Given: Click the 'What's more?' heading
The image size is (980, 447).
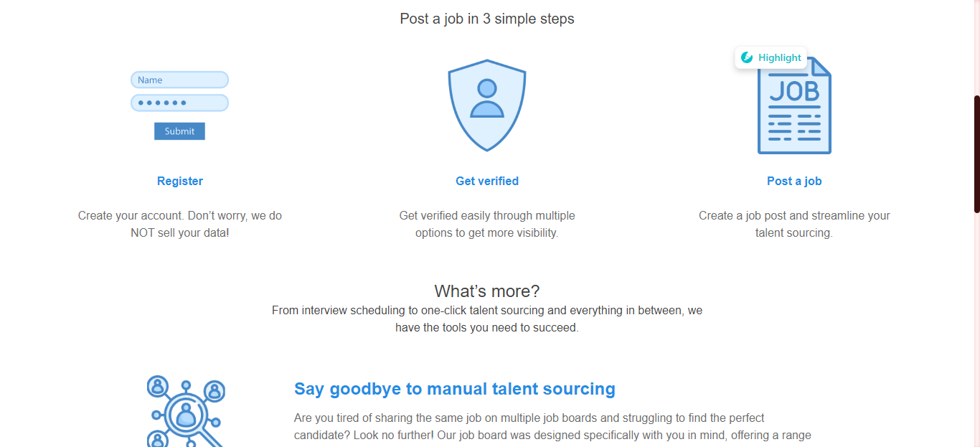Looking at the screenshot, I should 487,291.
